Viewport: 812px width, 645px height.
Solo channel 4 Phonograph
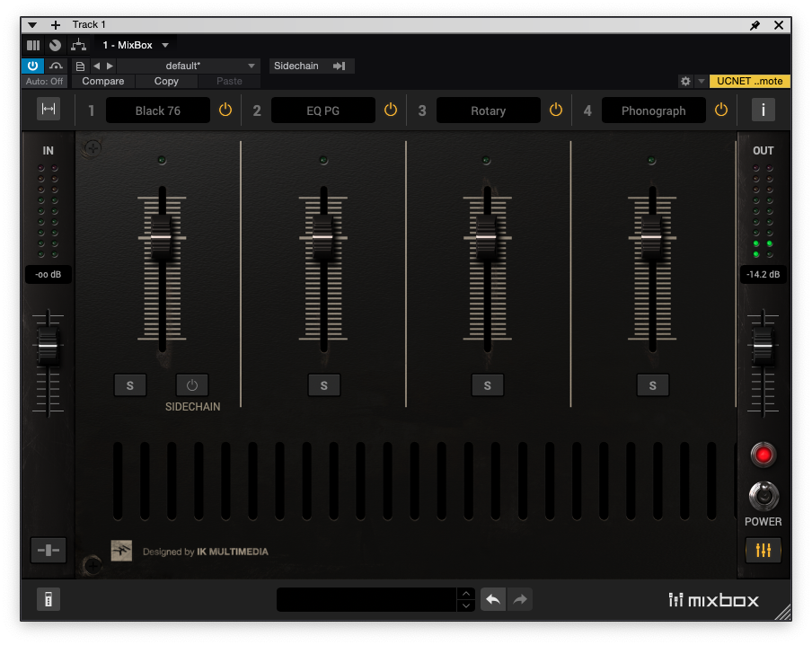tap(652, 385)
